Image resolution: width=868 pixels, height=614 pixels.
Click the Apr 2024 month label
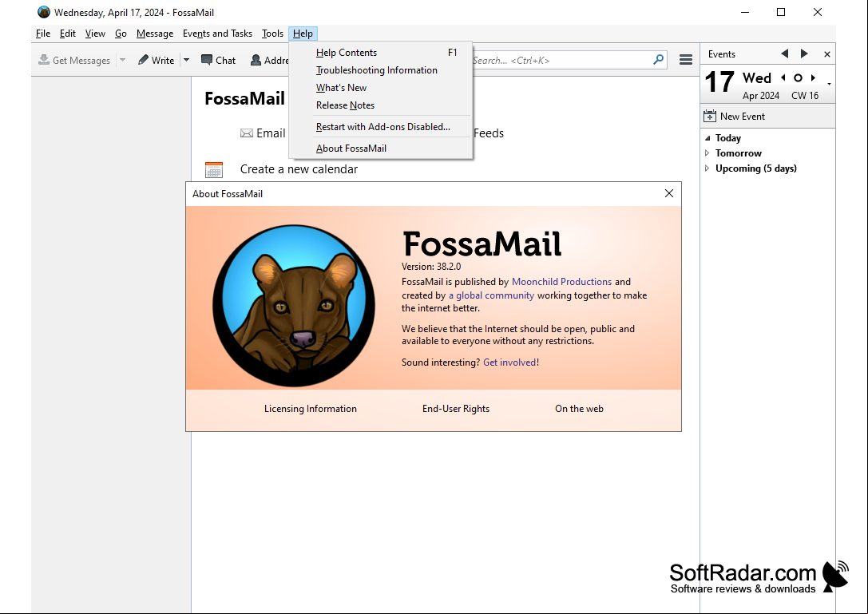[761, 95]
